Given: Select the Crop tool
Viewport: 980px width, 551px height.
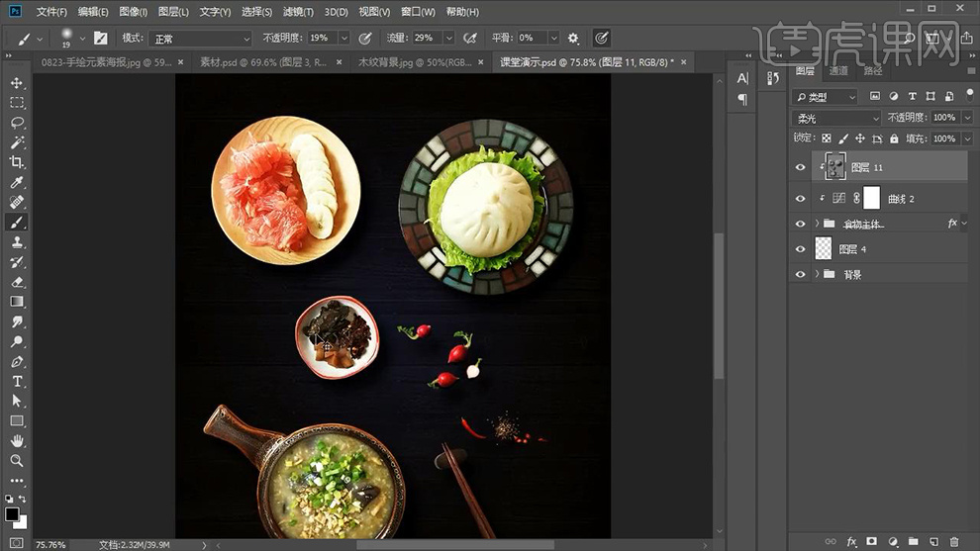Looking at the screenshot, I should [17, 162].
